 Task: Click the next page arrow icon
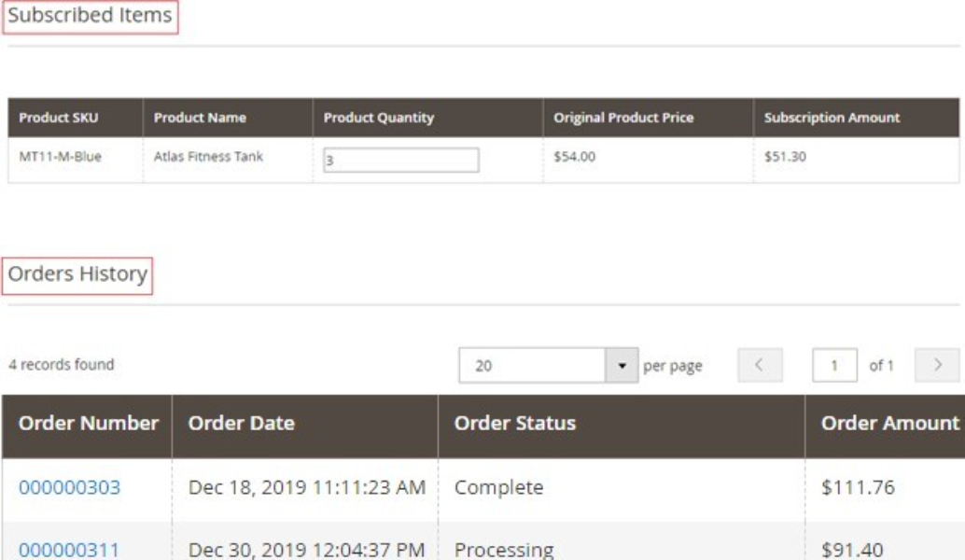coord(938,366)
